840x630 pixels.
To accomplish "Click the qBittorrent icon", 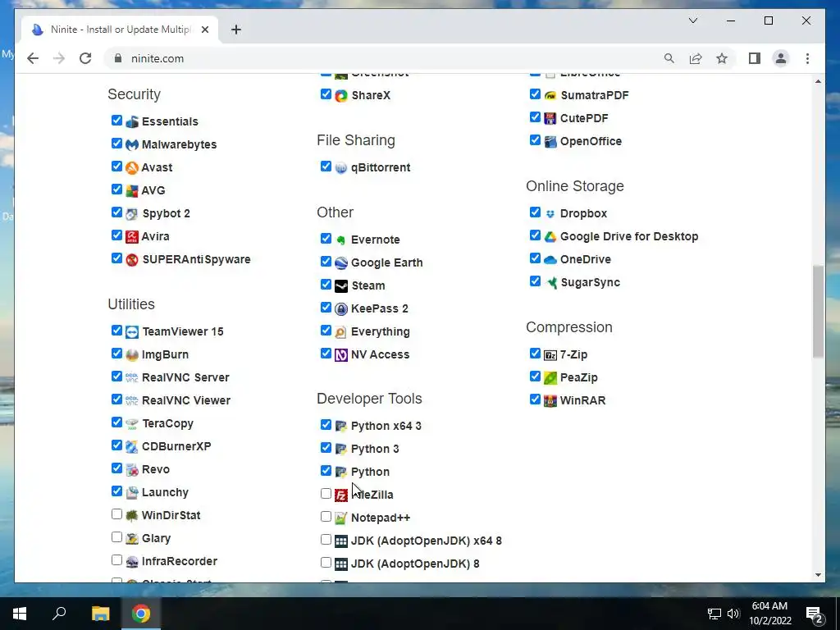I will pos(341,168).
